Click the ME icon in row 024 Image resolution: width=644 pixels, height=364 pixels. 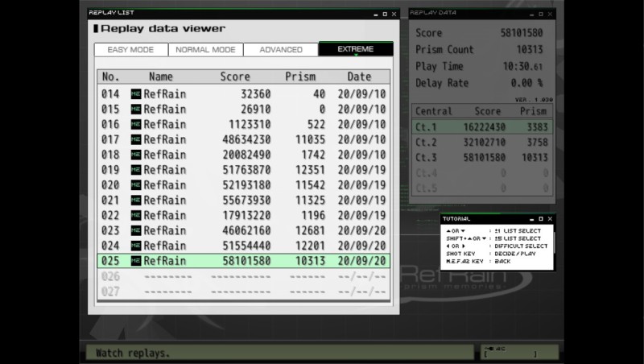[x=136, y=246]
